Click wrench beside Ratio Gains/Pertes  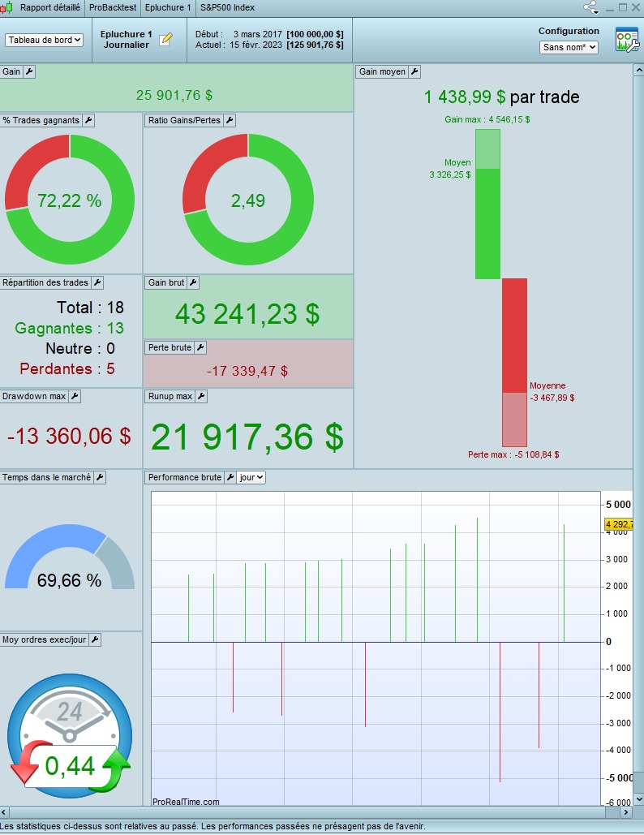point(230,120)
